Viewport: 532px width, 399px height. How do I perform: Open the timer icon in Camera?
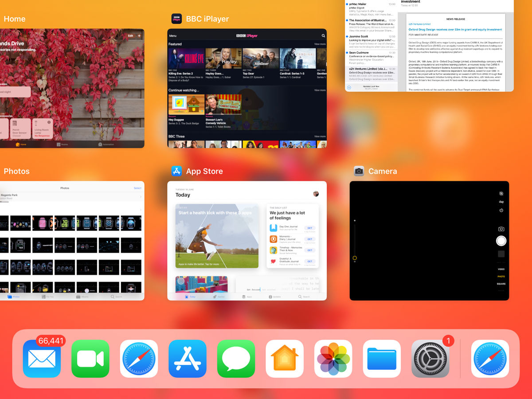501,210
